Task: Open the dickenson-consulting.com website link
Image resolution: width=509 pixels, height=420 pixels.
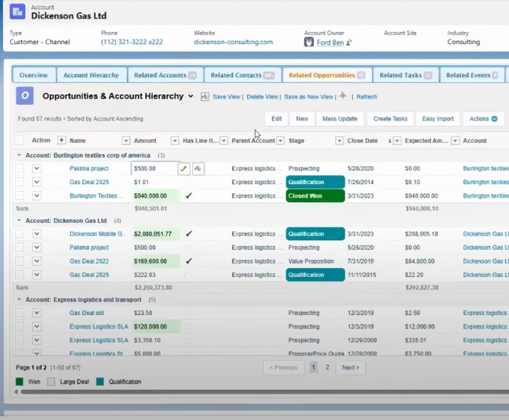Action: (234, 42)
